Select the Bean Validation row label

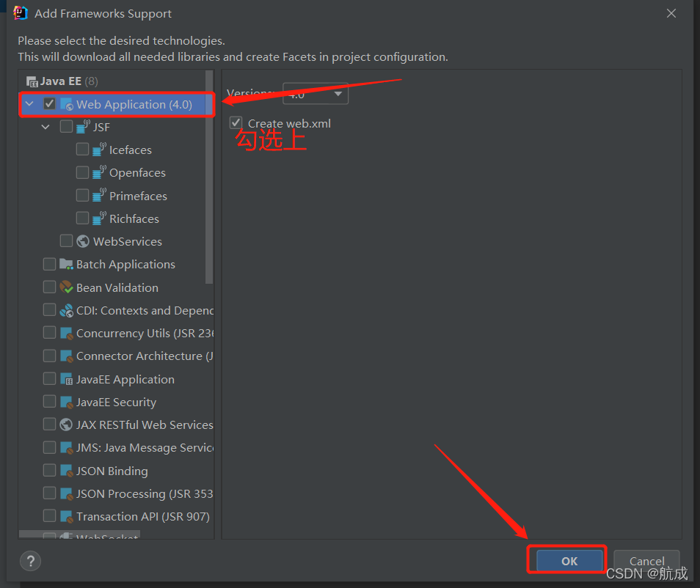117,287
